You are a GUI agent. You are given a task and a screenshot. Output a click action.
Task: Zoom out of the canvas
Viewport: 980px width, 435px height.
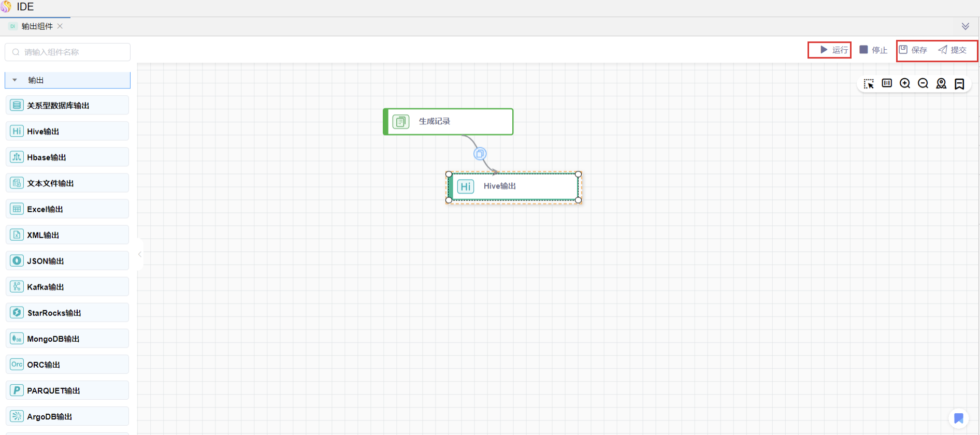923,83
